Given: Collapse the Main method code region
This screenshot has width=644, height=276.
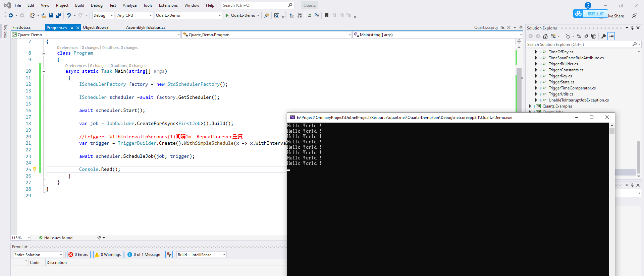Looking at the screenshot, I should tap(44, 71).
